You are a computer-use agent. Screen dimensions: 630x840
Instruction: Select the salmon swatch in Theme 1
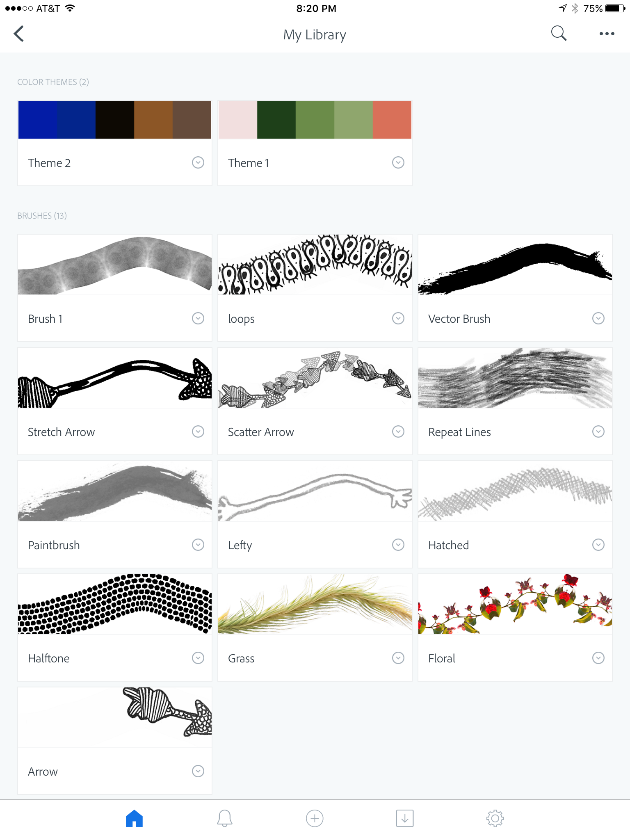click(392, 120)
